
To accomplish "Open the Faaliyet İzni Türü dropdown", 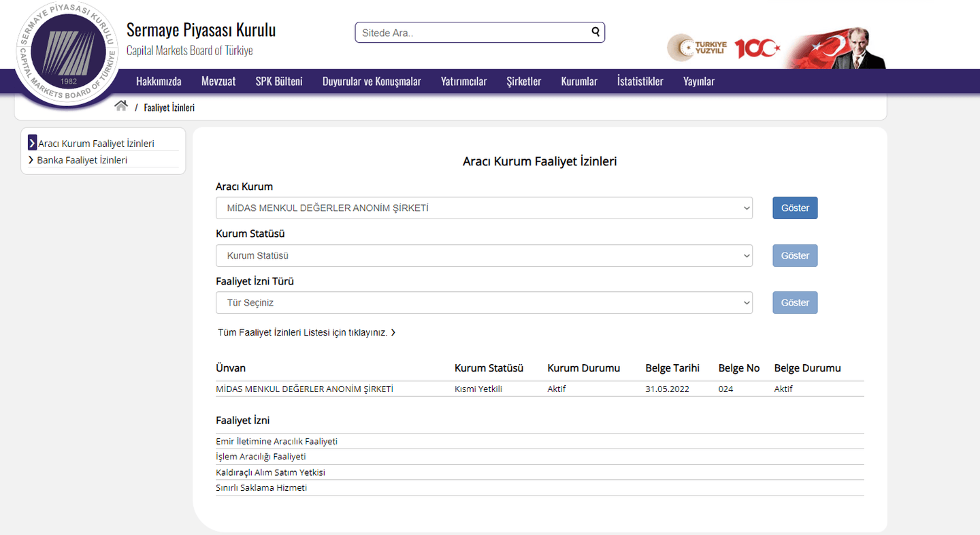I will pyautogui.click(x=484, y=303).
